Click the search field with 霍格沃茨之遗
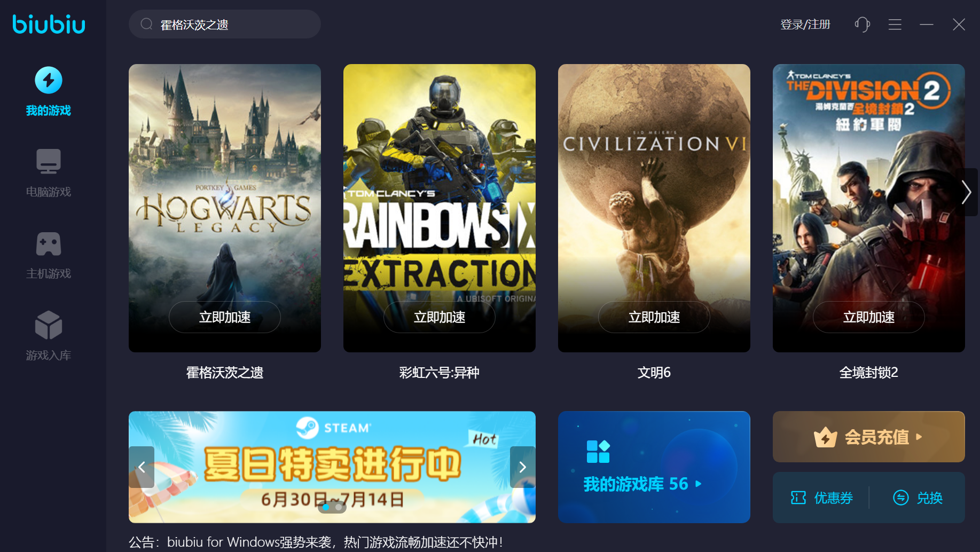The image size is (980, 552). pos(225,24)
